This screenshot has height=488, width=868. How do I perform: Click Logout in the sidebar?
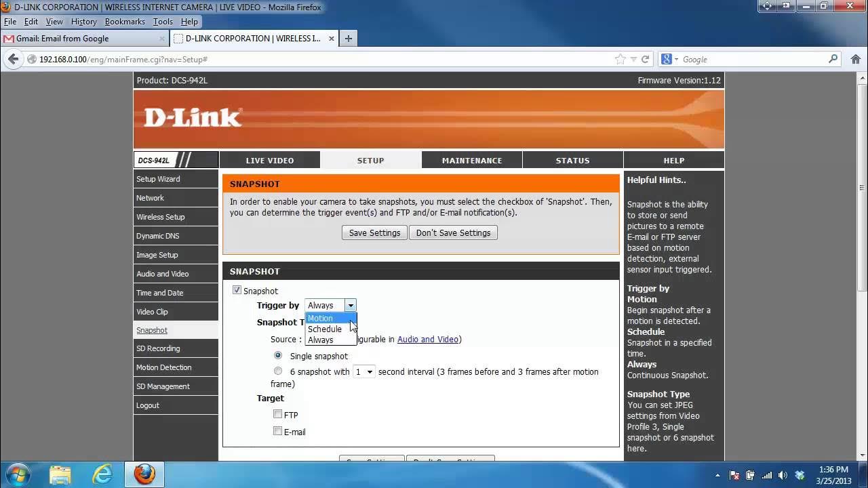point(176,405)
